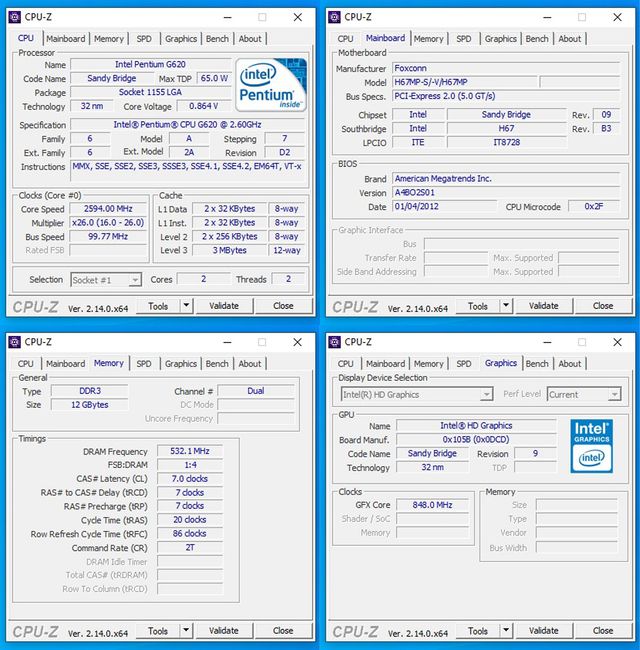Click the 2T command rate value
Image resolution: width=640 pixels, height=650 pixels.
coord(190,548)
